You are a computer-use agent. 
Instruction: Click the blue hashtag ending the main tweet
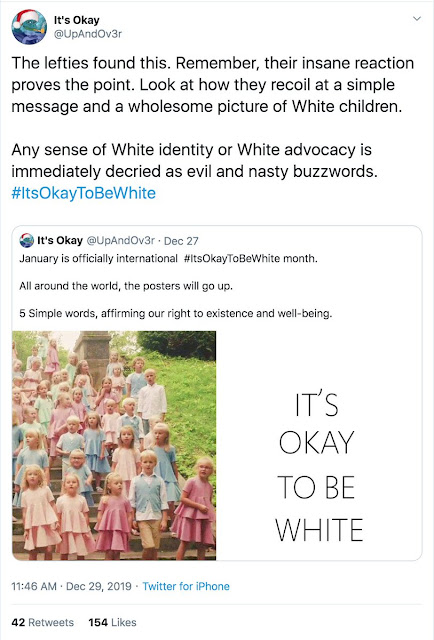[x=84, y=193]
